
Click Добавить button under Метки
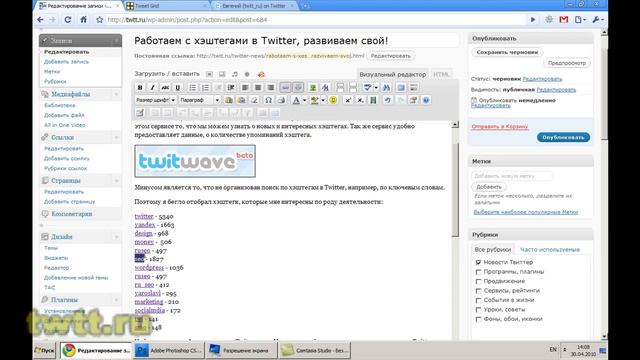[x=489, y=187]
